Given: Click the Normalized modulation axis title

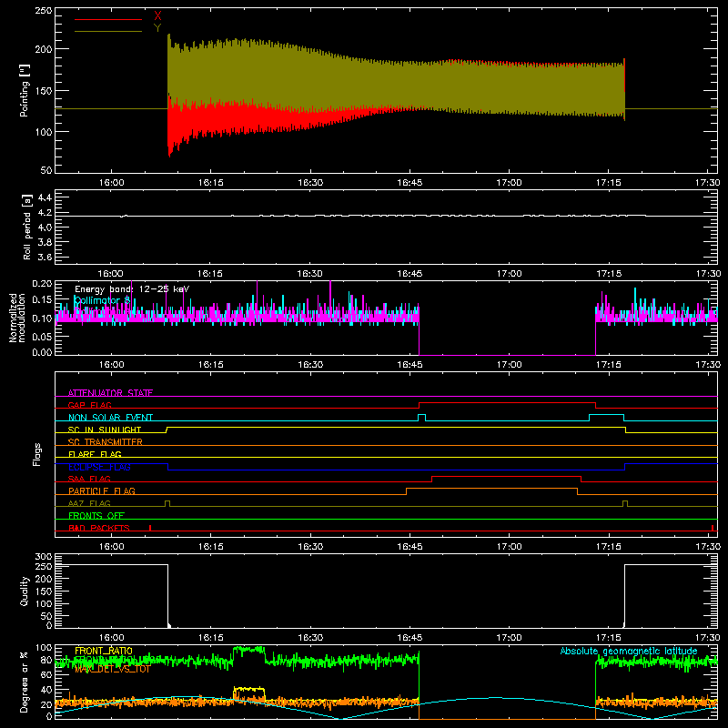Looking at the screenshot, I should [x=17, y=318].
